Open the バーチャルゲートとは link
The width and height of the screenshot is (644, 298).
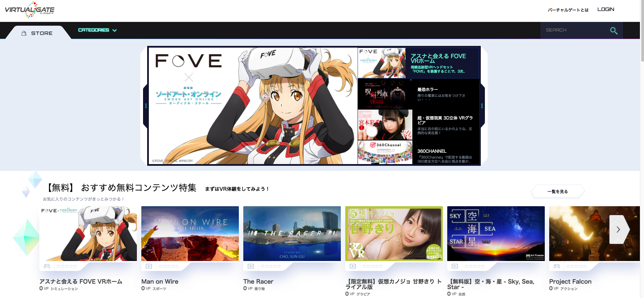(568, 10)
